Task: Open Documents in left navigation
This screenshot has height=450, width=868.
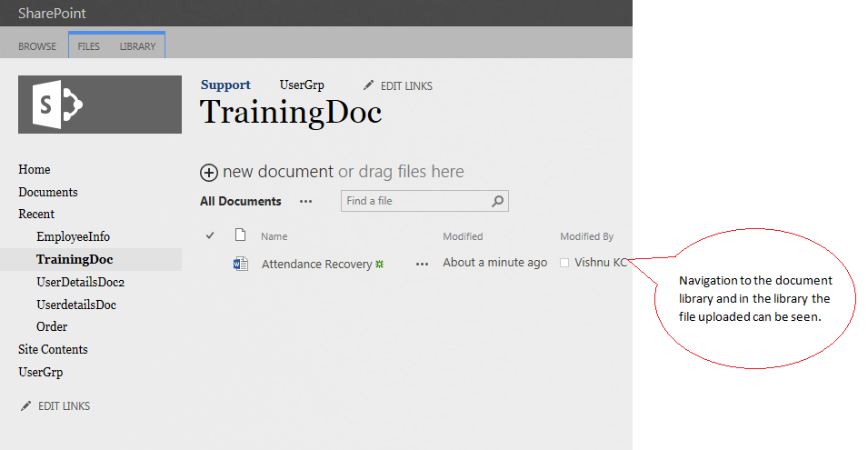Action: [48, 192]
